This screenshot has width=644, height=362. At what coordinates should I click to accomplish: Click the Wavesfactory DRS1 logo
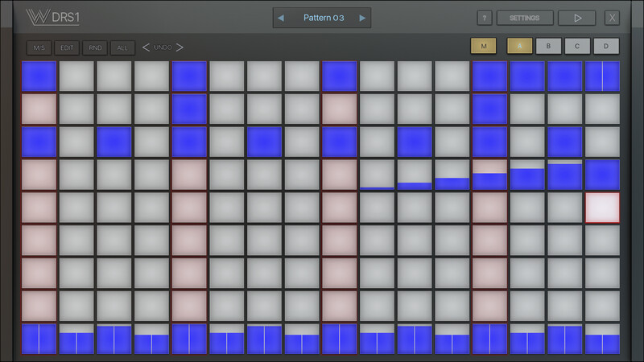coord(53,17)
